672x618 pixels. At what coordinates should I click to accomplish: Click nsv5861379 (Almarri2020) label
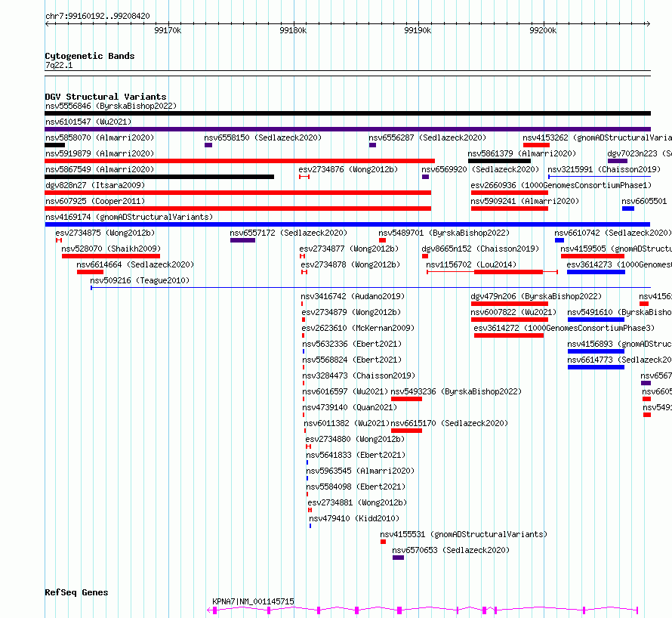522,153
